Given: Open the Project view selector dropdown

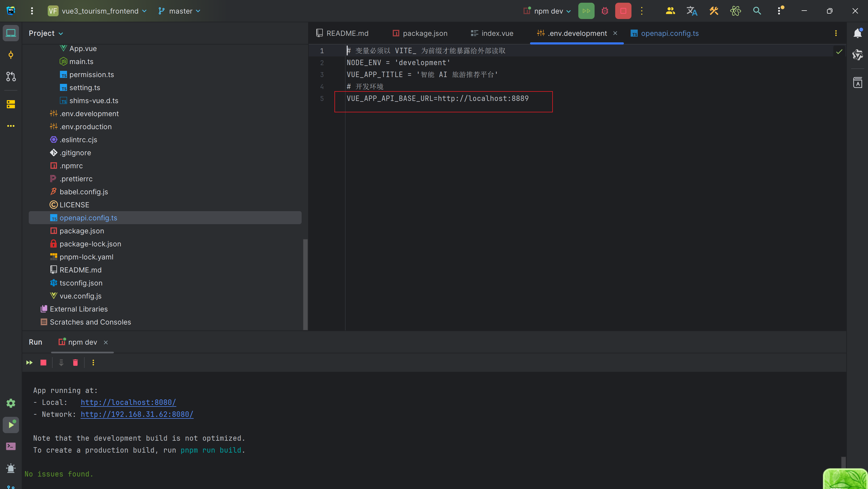Looking at the screenshot, I should tap(46, 33).
